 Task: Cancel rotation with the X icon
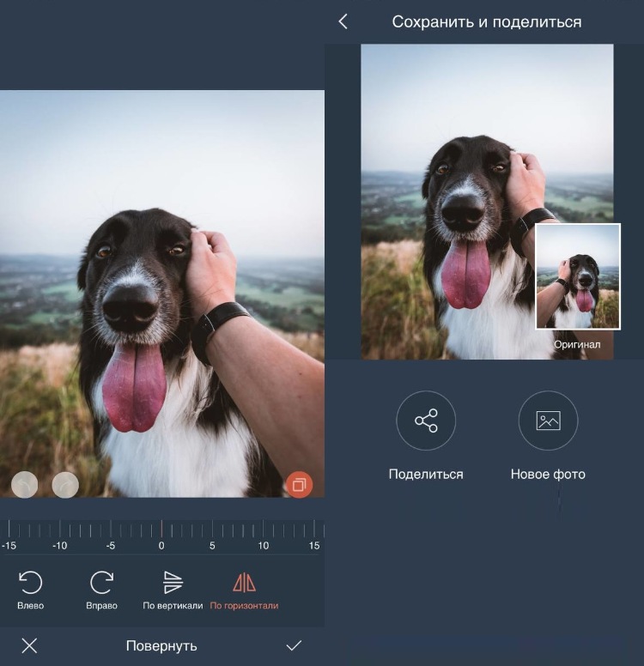pyautogui.click(x=29, y=646)
